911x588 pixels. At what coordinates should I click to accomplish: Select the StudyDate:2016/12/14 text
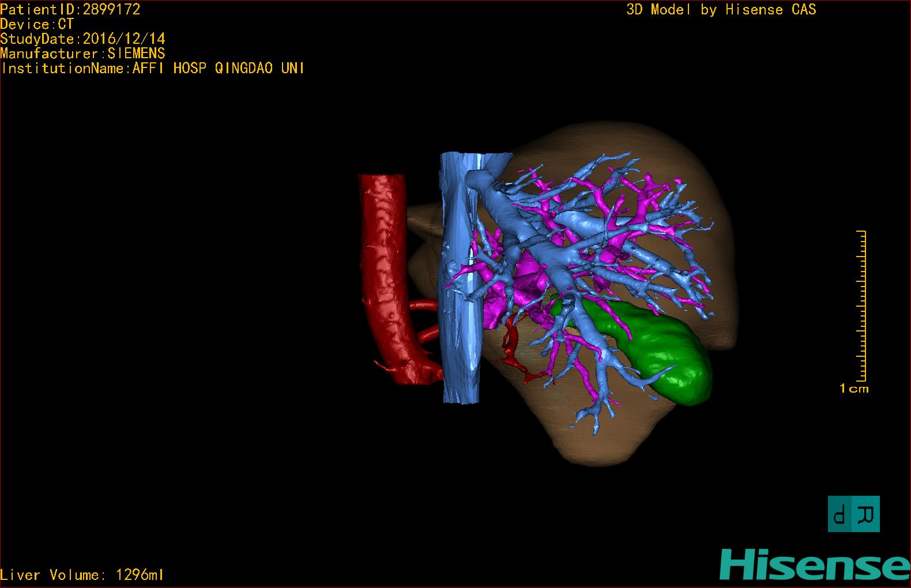(x=83, y=39)
